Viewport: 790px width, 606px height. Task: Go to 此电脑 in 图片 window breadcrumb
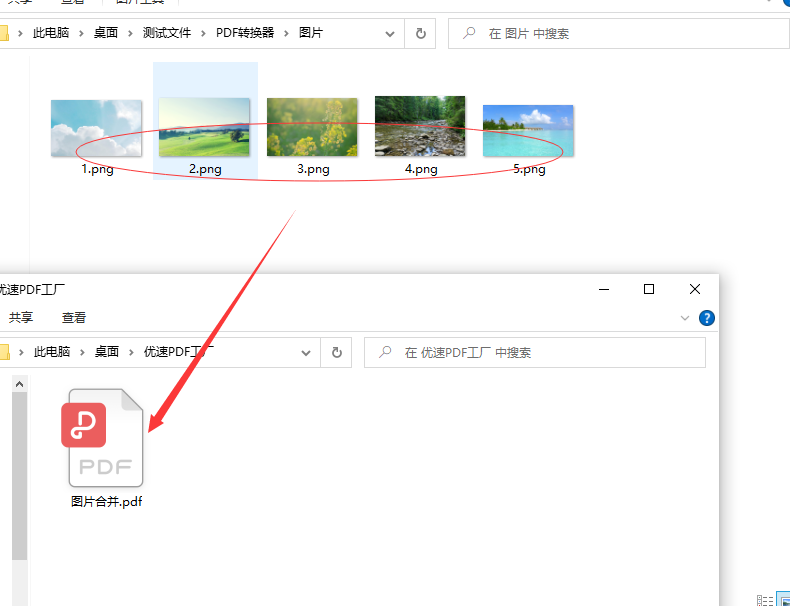pyautogui.click(x=51, y=33)
